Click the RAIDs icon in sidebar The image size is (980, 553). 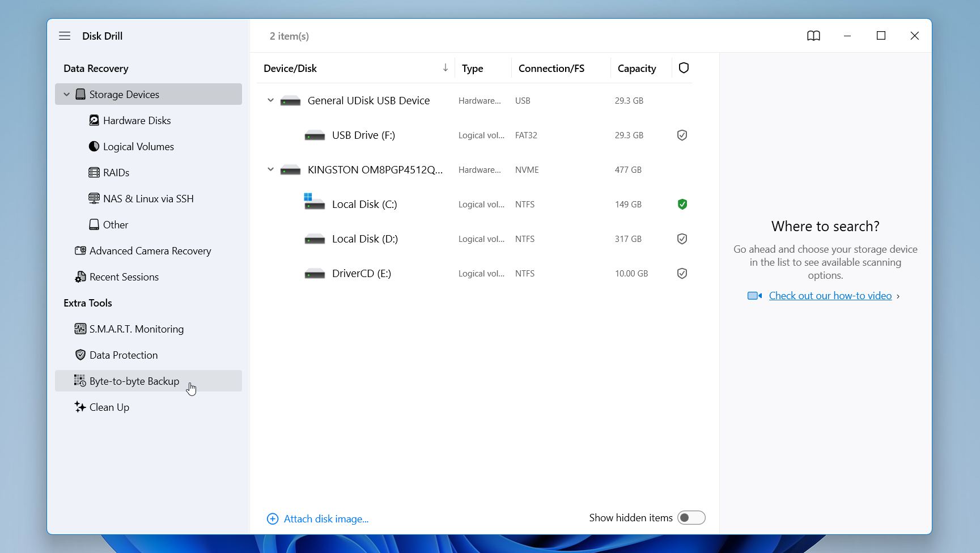coord(94,172)
